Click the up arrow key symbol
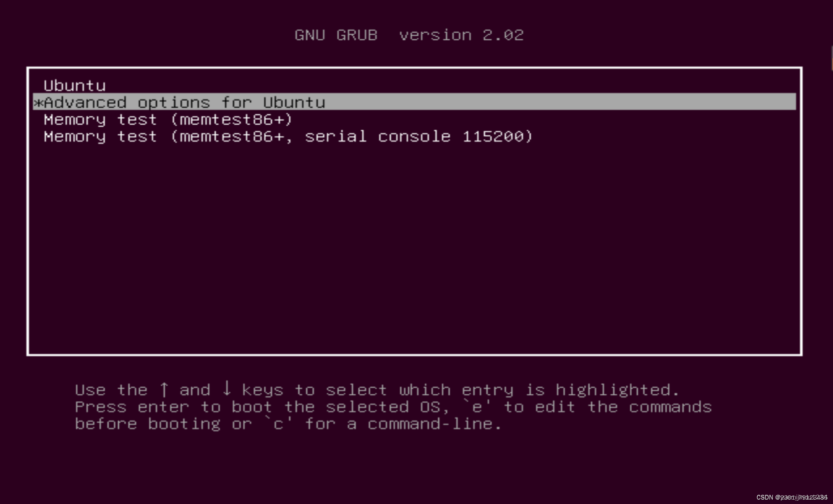Image resolution: width=833 pixels, height=504 pixels. (164, 389)
